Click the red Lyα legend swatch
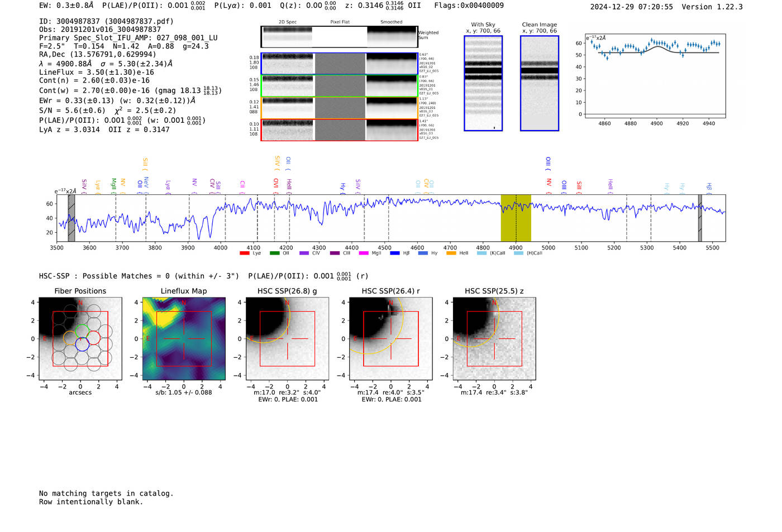 tap(244, 253)
